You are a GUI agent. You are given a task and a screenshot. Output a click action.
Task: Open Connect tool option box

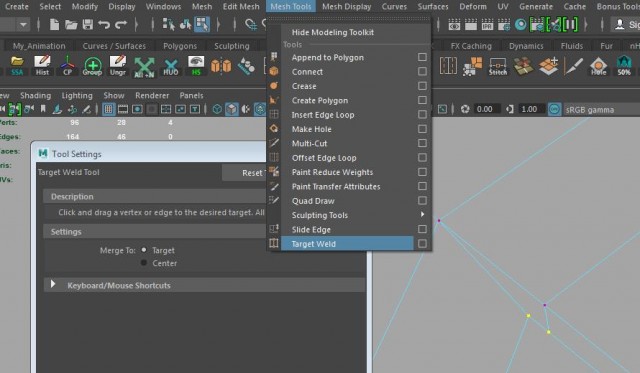(x=422, y=71)
